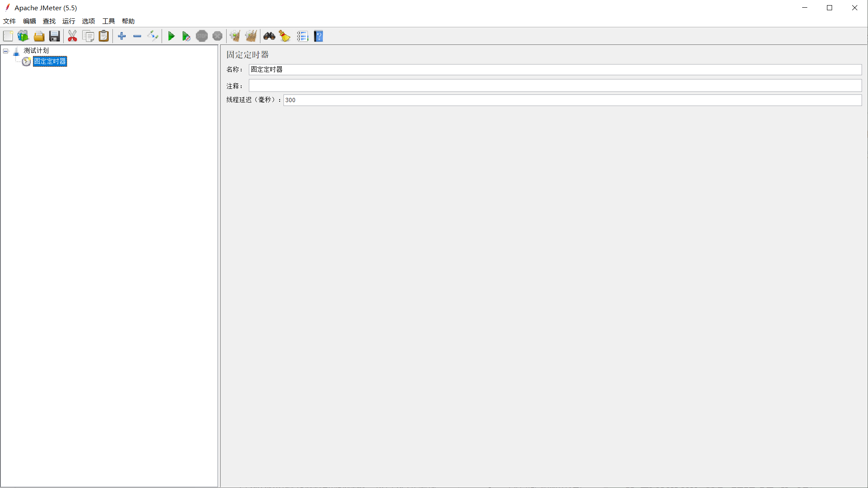This screenshot has height=488, width=868.
Task: Collapse the 测试计划 tree node
Action: 6,51
